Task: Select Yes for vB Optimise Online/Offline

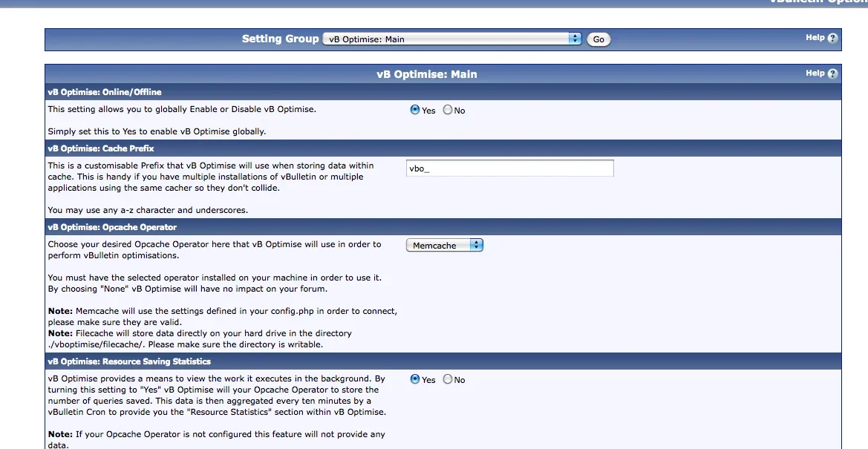Action: coord(414,110)
